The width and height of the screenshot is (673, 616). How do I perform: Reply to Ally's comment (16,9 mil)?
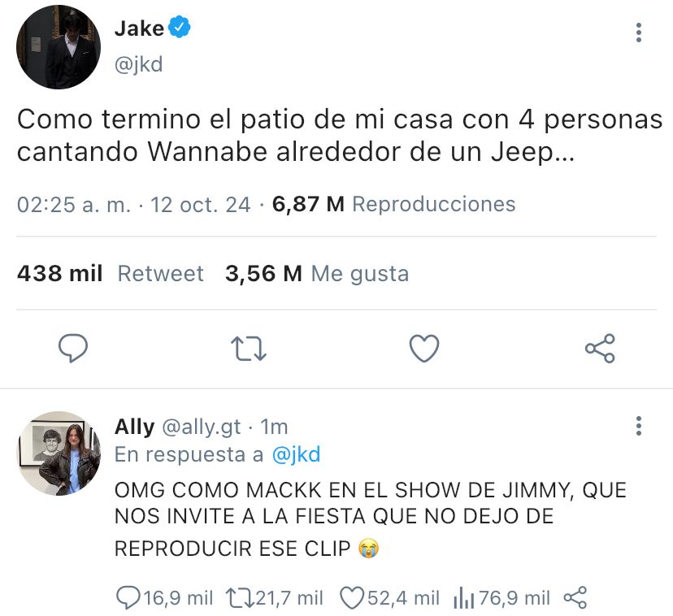[165, 597]
